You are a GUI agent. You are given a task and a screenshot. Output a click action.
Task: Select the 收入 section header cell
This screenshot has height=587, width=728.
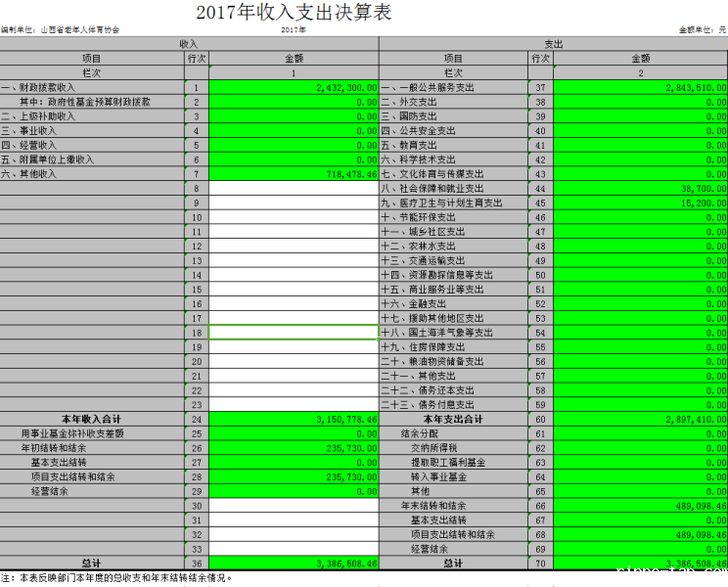pyautogui.click(x=189, y=45)
